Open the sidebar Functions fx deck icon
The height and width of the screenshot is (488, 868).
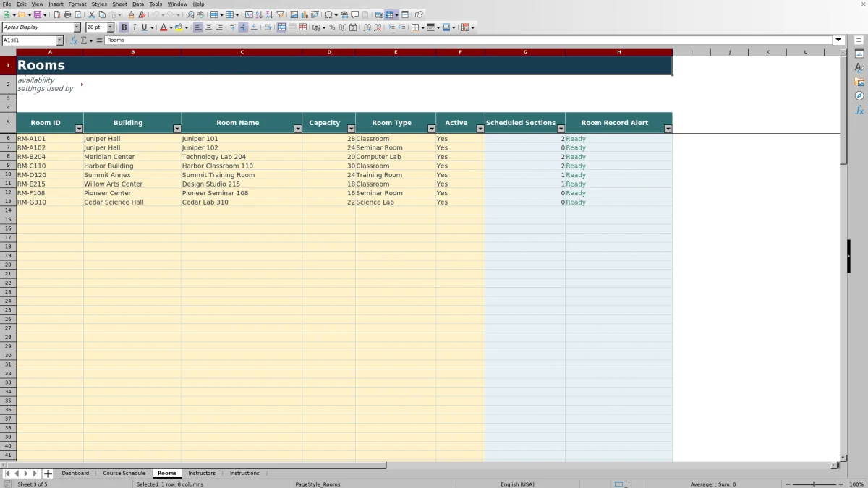[x=859, y=110]
